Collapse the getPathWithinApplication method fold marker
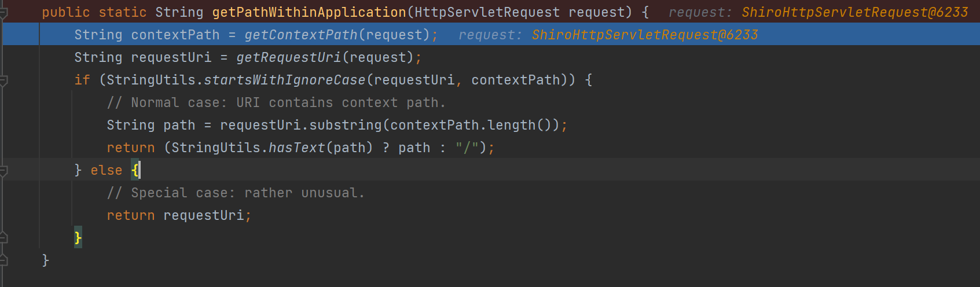 tap(3, 12)
